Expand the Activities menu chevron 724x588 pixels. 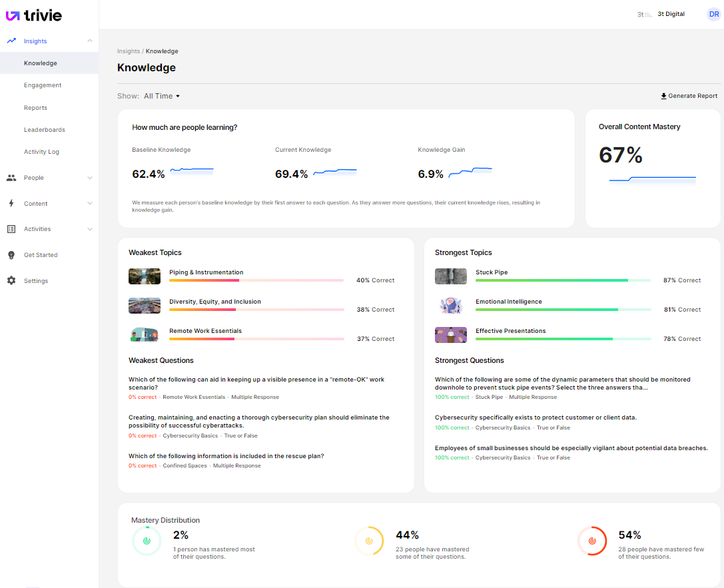tap(90, 229)
